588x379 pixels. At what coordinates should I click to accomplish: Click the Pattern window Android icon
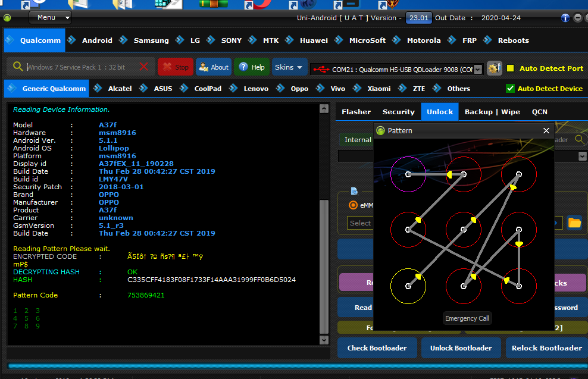(x=380, y=130)
